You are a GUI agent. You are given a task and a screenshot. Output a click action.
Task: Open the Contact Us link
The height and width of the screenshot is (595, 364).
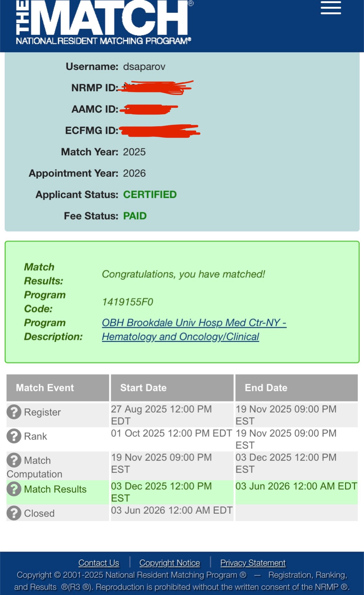pos(99,563)
